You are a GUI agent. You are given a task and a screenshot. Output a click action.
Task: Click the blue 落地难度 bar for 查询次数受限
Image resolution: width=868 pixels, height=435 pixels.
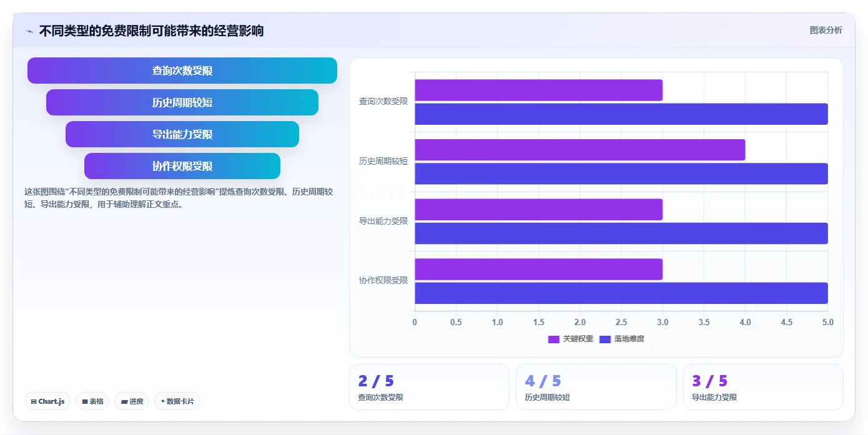[621, 114]
